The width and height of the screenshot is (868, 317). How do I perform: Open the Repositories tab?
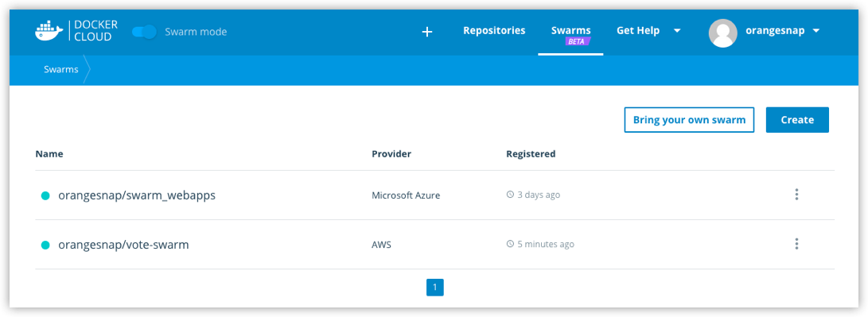pyautogui.click(x=494, y=30)
